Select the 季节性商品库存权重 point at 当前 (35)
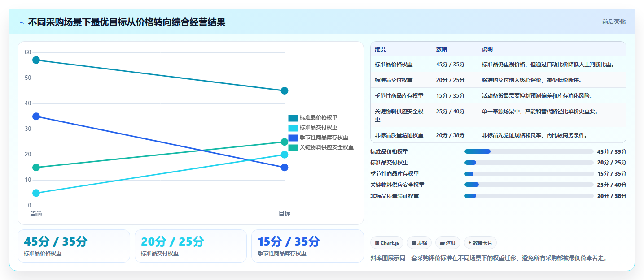This screenshot has width=644, height=280. [36, 116]
